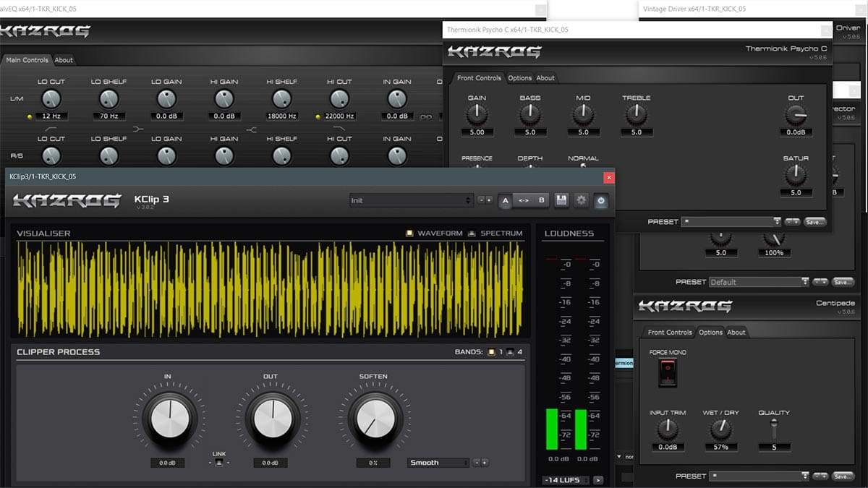Click the INPUT TRIM knob in Centipede
This screenshot has height=488, width=868.
click(x=668, y=430)
